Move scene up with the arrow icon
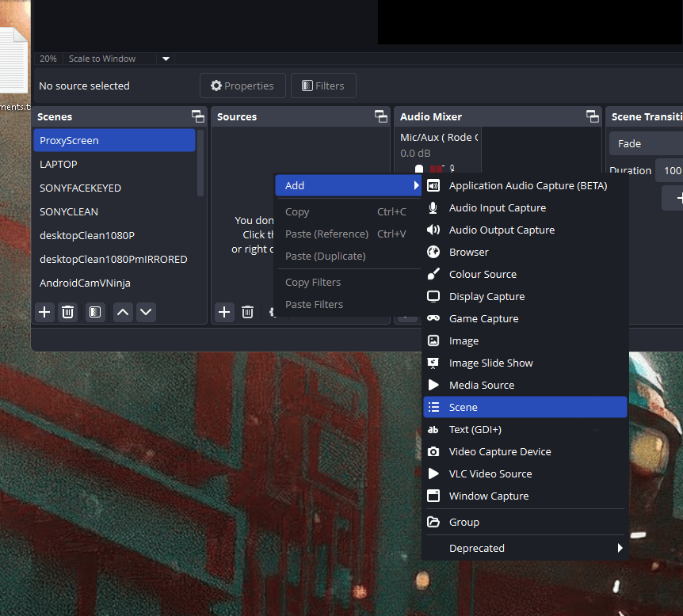Screen dimensions: 683x616 click(x=123, y=312)
